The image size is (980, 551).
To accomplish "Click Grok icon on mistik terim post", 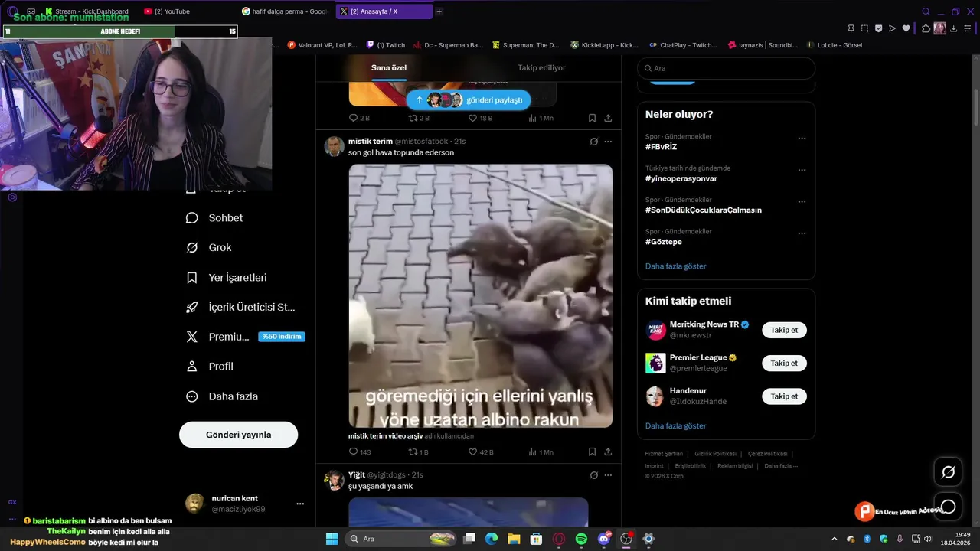I will point(593,142).
